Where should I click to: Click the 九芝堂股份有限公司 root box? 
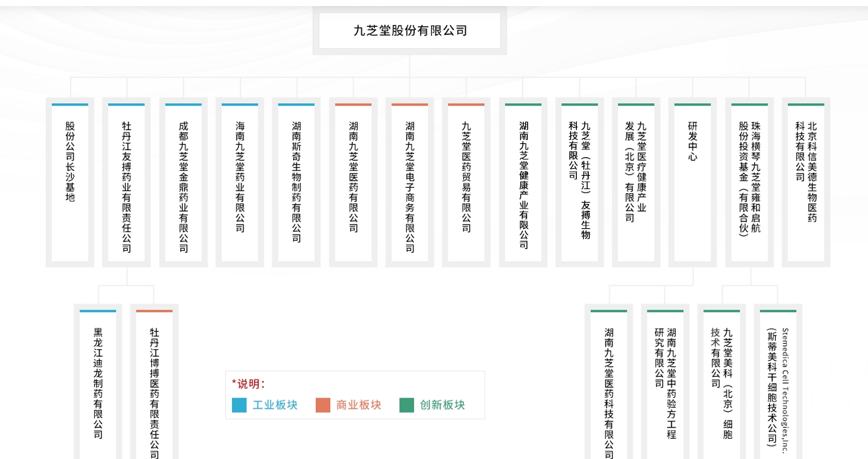point(409,30)
